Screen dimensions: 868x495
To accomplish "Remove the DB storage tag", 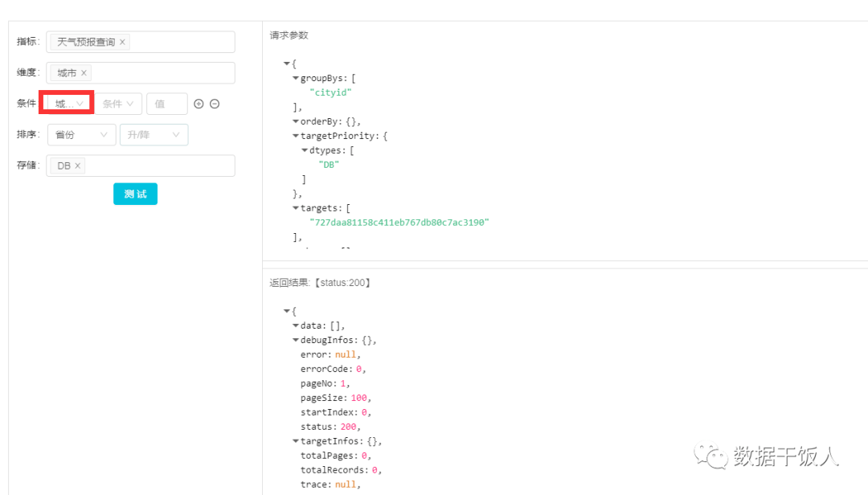I will 78,166.
